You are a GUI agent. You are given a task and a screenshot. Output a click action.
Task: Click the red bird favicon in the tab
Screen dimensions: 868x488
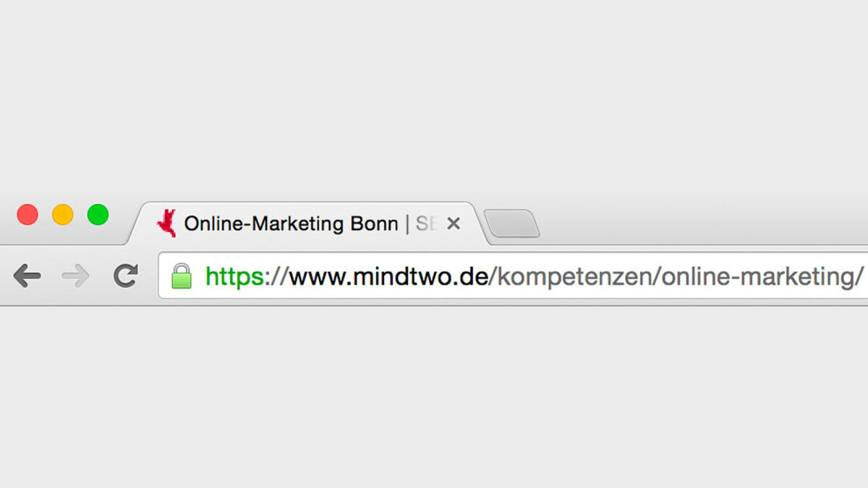click(x=167, y=223)
